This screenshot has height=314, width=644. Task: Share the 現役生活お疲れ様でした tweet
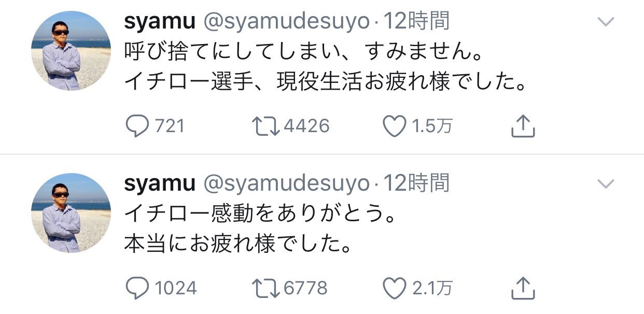point(523,126)
